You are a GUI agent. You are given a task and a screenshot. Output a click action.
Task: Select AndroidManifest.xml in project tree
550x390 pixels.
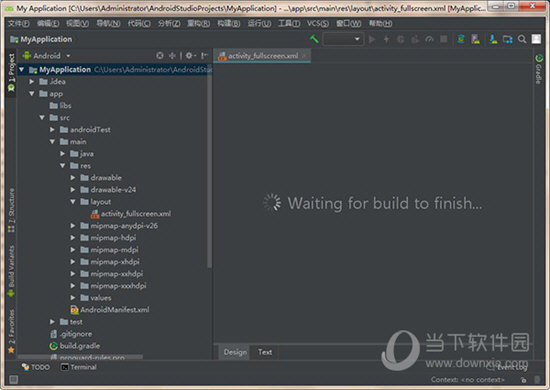coord(110,310)
